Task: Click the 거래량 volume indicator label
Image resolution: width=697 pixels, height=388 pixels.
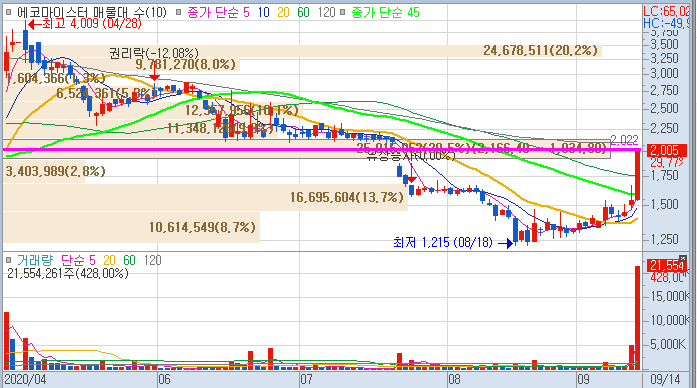Action: tap(35, 260)
